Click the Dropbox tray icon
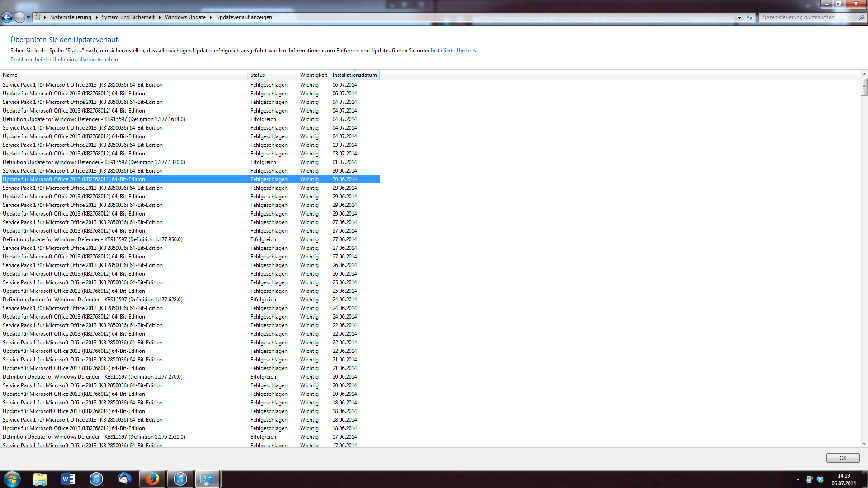This screenshot has width=868, height=488. pos(820,479)
